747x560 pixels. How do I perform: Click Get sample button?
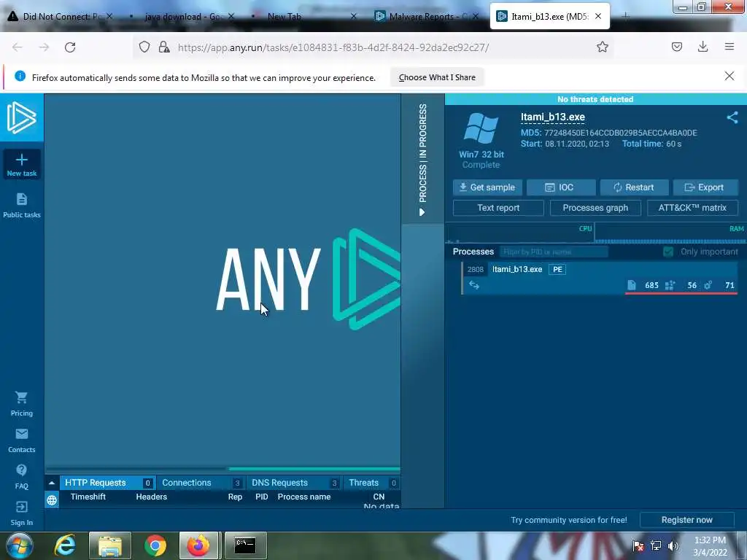click(x=487, y=187)
